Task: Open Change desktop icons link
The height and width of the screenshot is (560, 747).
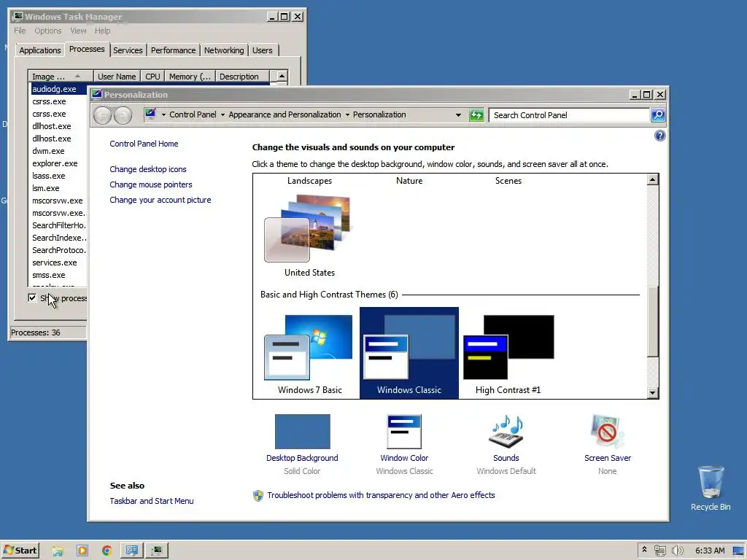Action: [148, 169]
